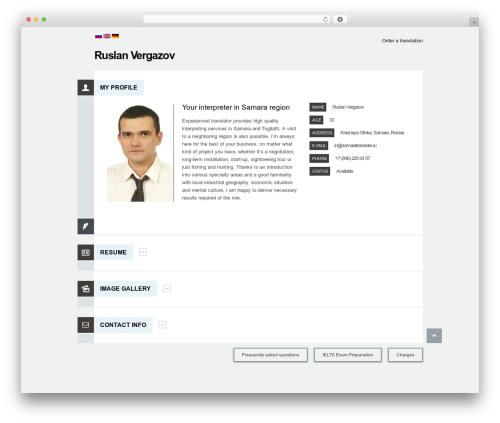Click the Ruslan Vergazov site title

coord(135,55)
